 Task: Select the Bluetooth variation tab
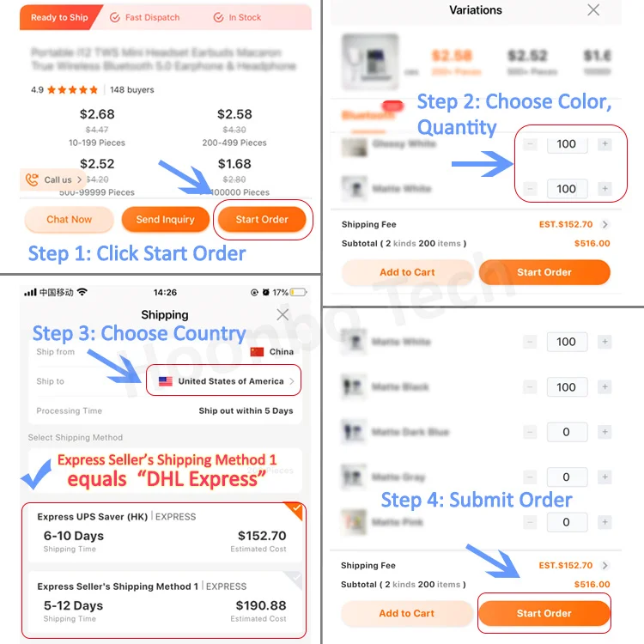click(368, 115)
